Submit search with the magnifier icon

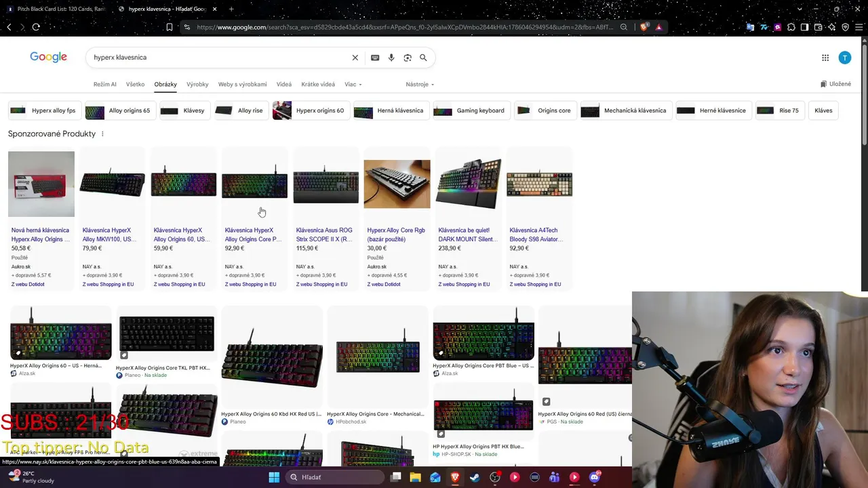pyautogui.click(x=423, y=58)
